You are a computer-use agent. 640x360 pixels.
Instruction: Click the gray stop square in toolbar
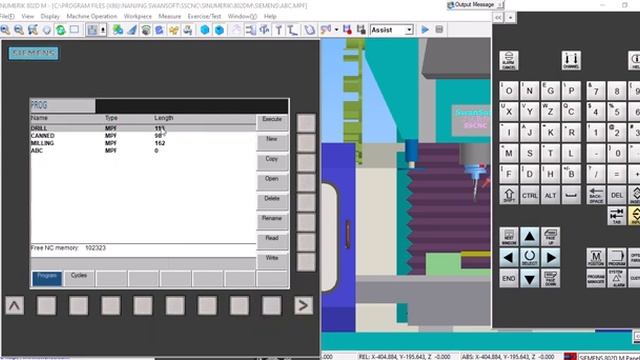(x=439, y=29)
